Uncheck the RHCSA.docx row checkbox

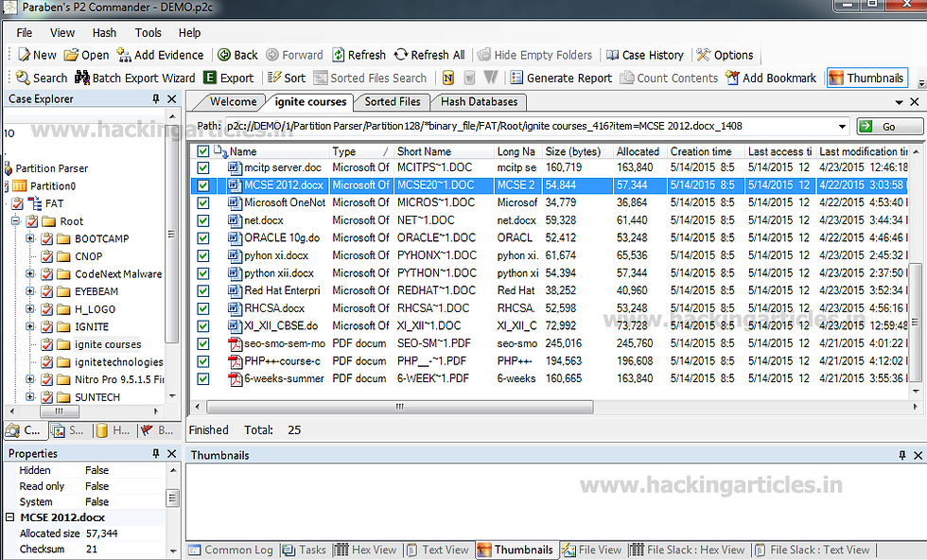(202, 308)
